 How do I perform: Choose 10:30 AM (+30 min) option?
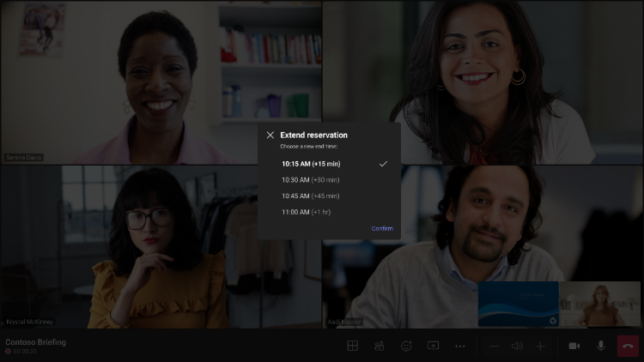(329, 180)
